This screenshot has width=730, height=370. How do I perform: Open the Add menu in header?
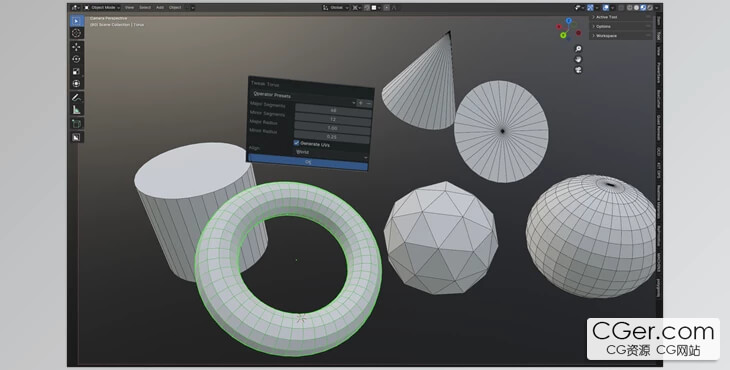tap(160, 7)
